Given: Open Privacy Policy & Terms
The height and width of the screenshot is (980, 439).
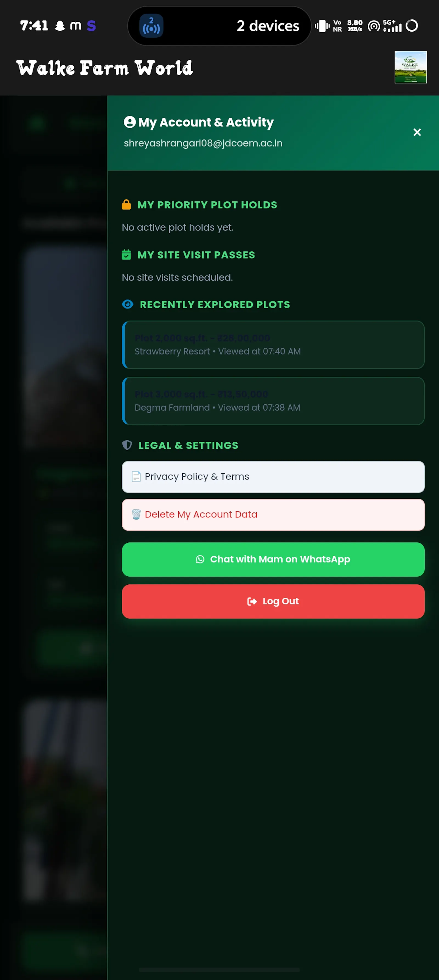Looking at the screenshot, I should (x=273, y=477).
